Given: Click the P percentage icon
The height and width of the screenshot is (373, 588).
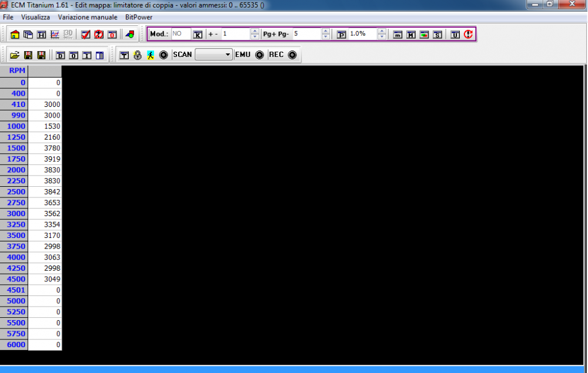Looking at the screenshot, I should (x=341, y=35).
